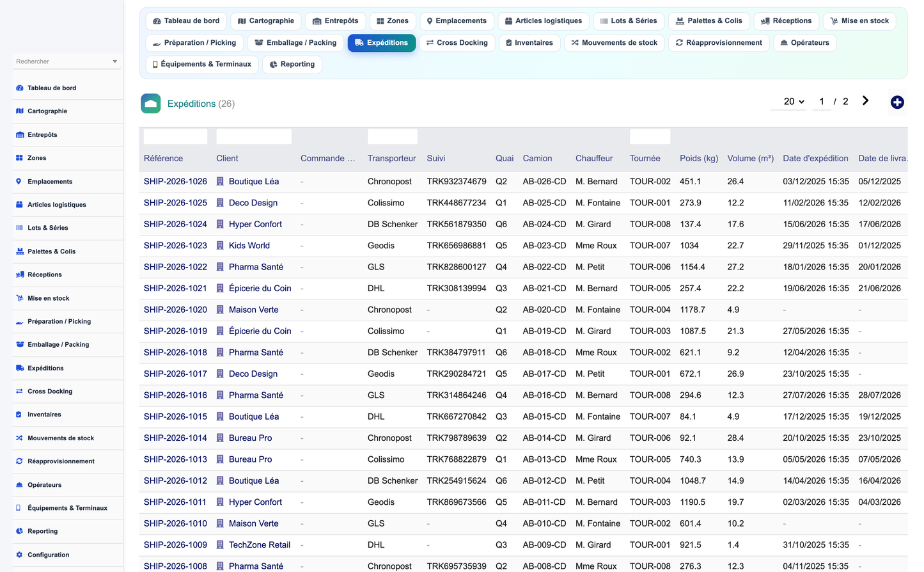Click TOUR-007 in SHIP-2026-1023 row
924x572 pixels.
click(650, 246)
